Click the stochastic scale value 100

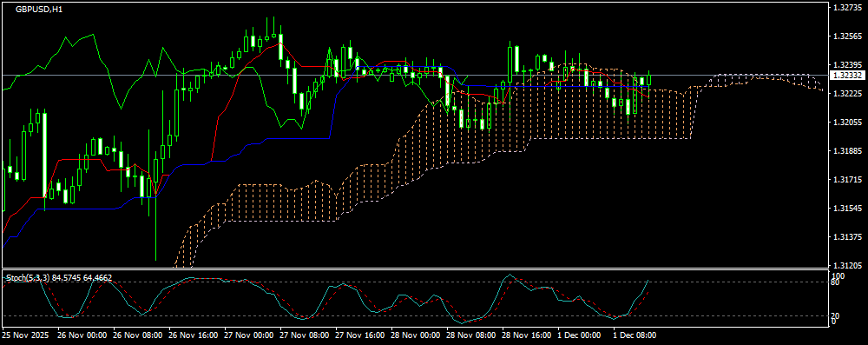point(838,275)
